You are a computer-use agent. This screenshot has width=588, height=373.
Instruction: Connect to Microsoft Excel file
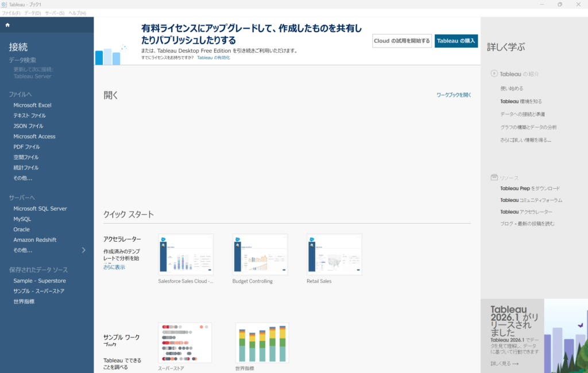coord(33,105)
